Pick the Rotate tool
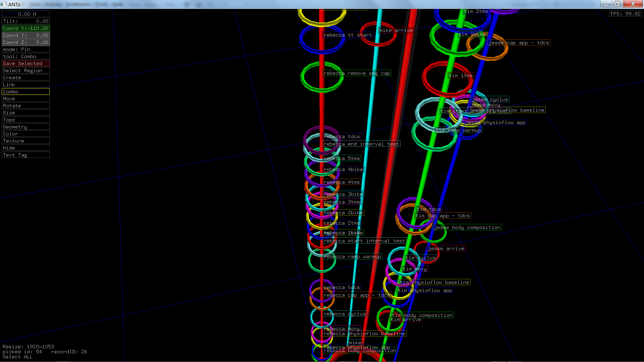 (25, 106)
